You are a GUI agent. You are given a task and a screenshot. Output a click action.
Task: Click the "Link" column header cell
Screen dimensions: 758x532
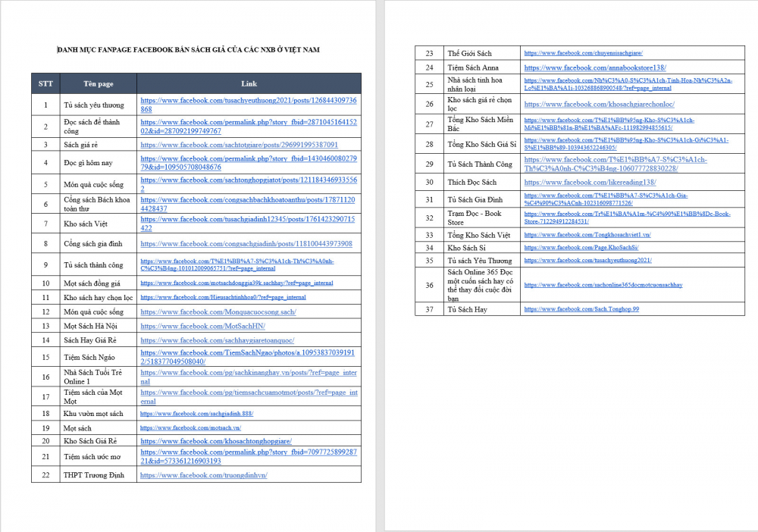249,83
